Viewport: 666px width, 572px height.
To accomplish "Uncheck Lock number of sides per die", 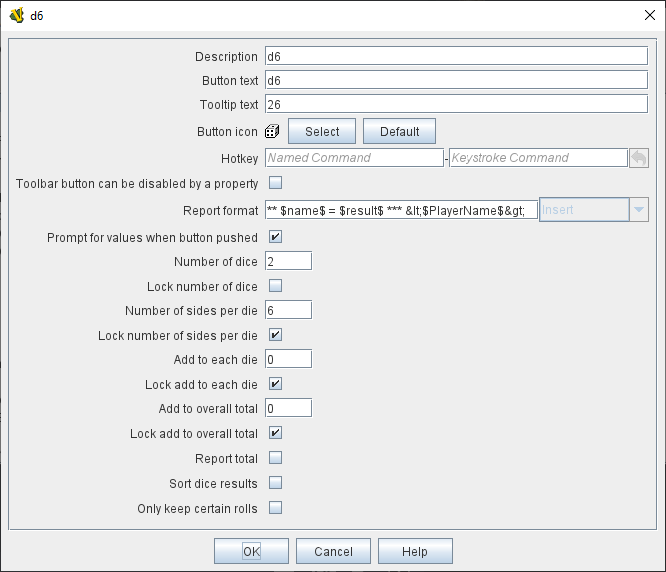I will [x=275, y=335].
